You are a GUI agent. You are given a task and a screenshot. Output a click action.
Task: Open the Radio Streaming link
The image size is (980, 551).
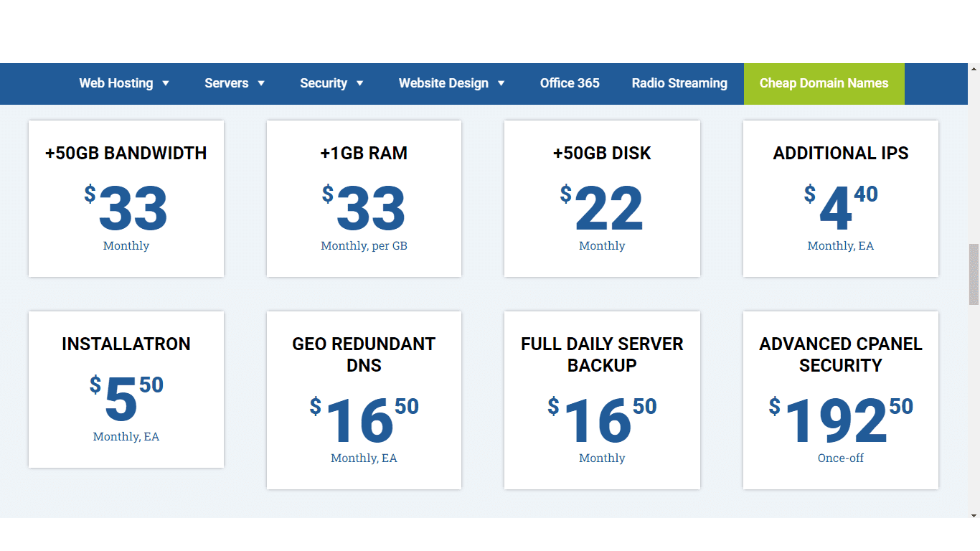[679, 83]
